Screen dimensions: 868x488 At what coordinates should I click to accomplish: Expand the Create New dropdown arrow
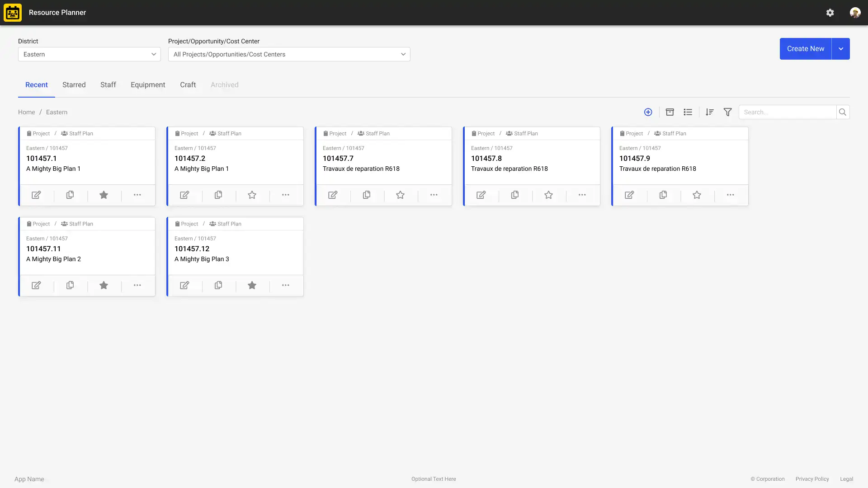[x=841, y=48]
